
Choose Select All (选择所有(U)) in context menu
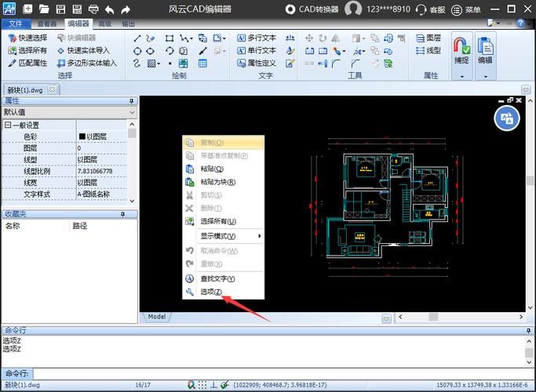click(x=224, y=221)
